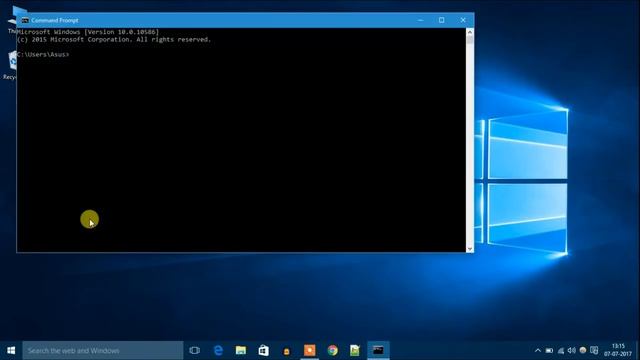The height and width of the screenshot is (360, 640).
Task: Click the Command Prompt title bar text
Action: coord(55,20)
